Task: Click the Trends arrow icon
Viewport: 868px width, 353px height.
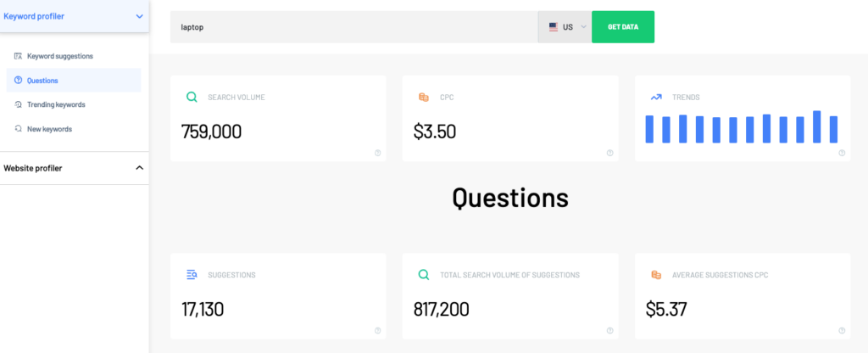Action: 656,97
